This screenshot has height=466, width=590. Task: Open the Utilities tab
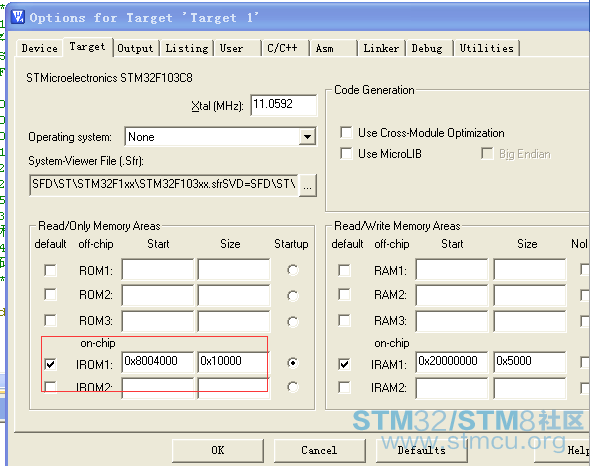[487, 48]
